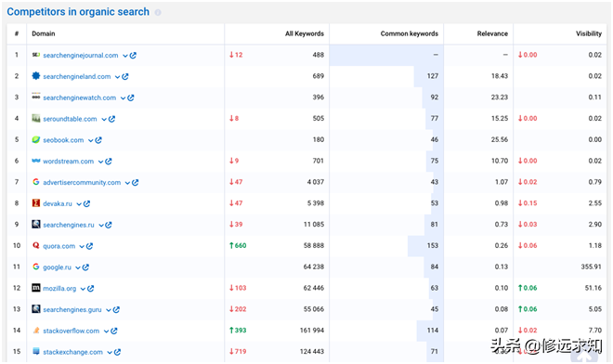Expand dropdown chevron for searchenginejournal.com
The height and width of the screenshot is (364, 613).
(125, 56)
